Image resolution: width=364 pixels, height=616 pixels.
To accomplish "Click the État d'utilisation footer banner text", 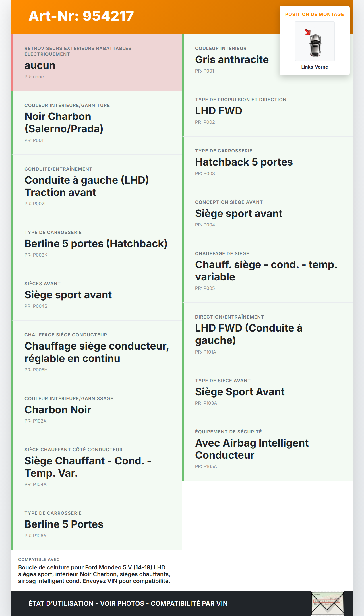I will point(128,603).
